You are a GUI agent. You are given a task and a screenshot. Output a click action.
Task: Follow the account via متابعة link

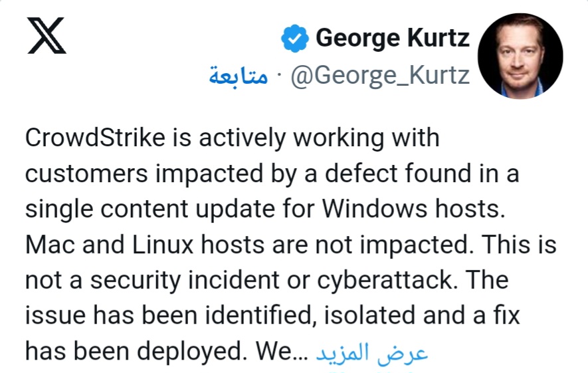[x=239, y=75]
